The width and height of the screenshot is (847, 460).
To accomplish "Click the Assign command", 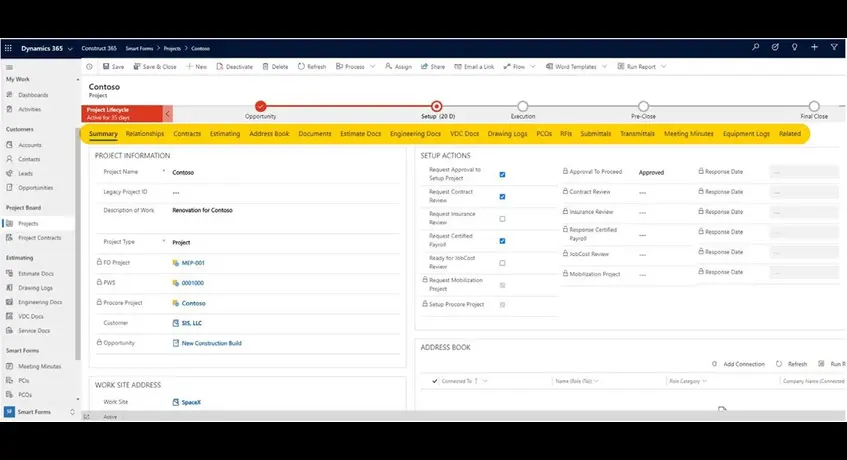I will (x=398, y=66).
